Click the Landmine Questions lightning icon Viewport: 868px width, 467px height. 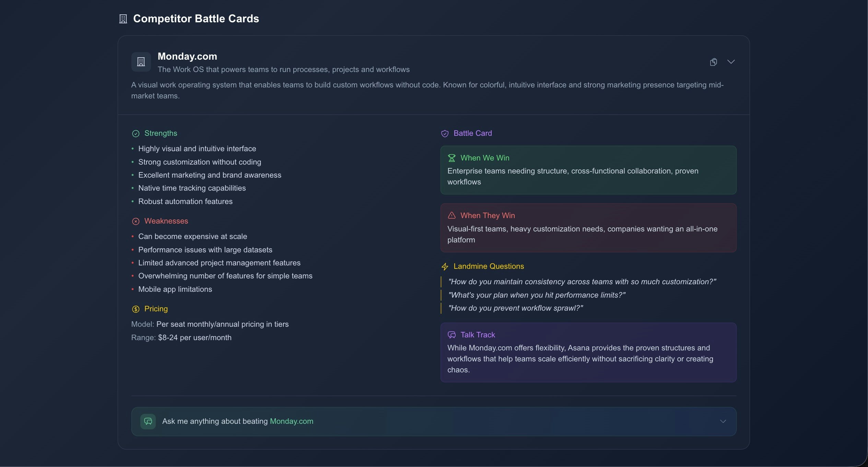pyautogui.click(x=445, y=266)
